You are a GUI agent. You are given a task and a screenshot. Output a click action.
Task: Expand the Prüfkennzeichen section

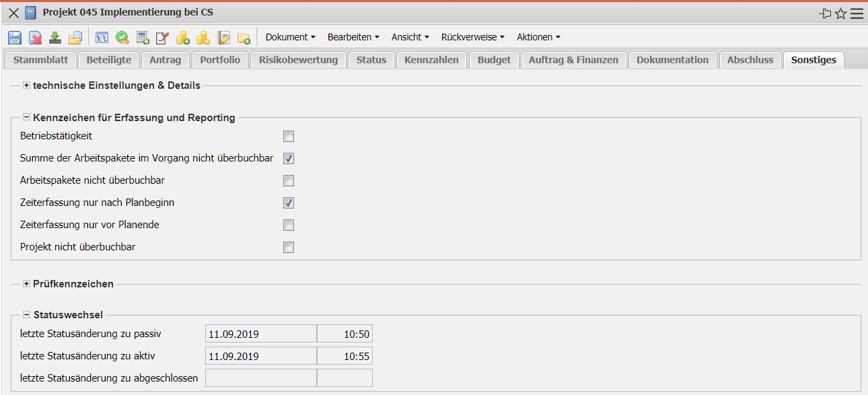point(27,284)
